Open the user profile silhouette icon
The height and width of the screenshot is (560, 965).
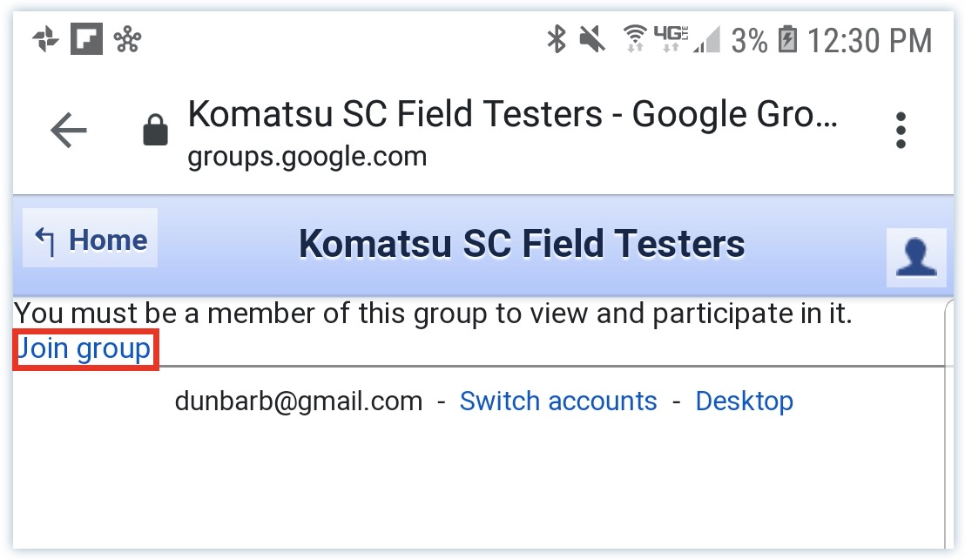click(915, 257)
